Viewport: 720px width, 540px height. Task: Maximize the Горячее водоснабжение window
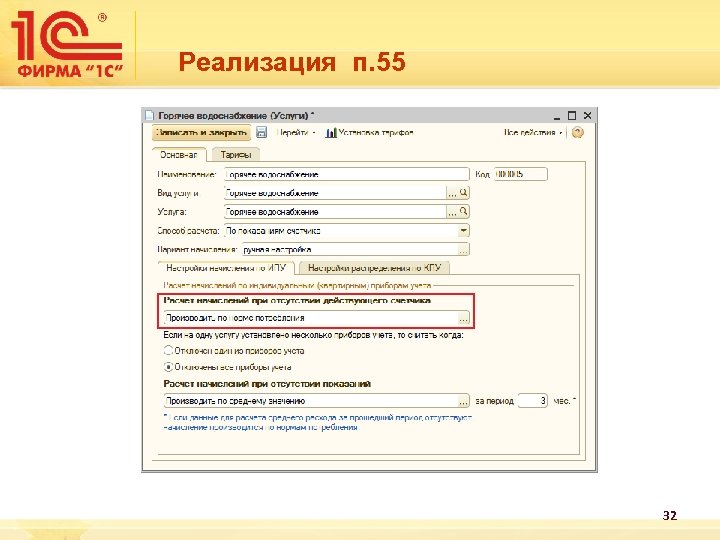click(x=572, y=116)
